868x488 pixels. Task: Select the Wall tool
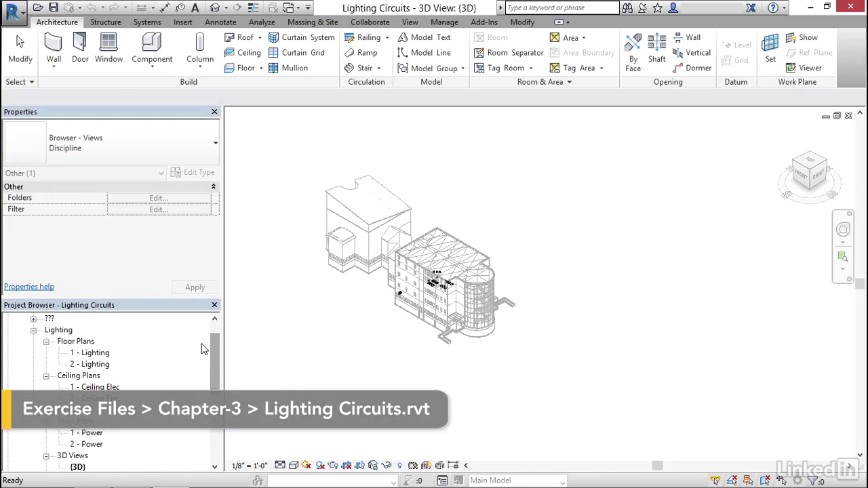(54, 49)
